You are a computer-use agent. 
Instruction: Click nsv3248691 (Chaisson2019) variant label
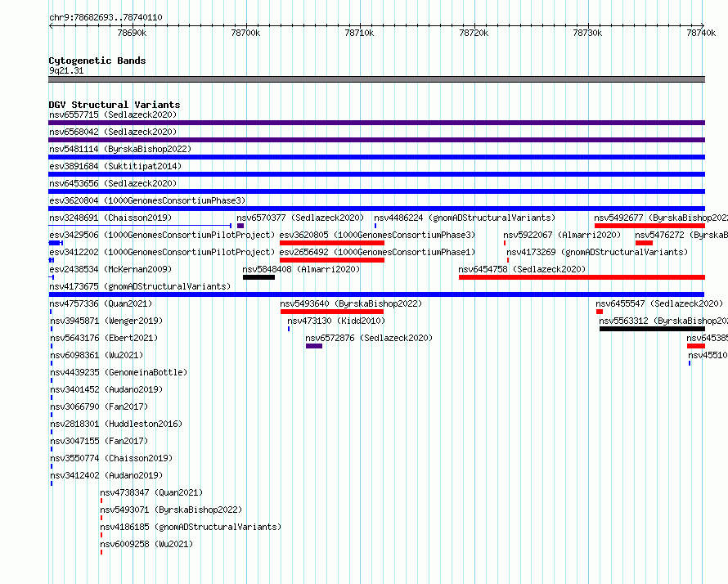[x=110, y=218]
